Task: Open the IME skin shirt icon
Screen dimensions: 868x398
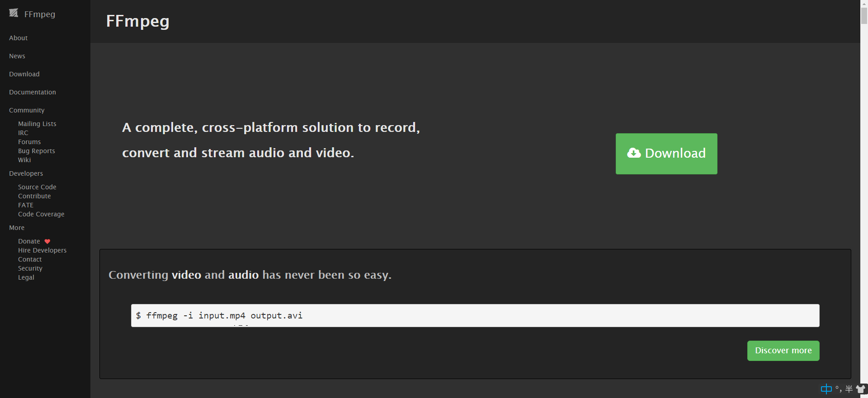Action: (x=860, y=389)
